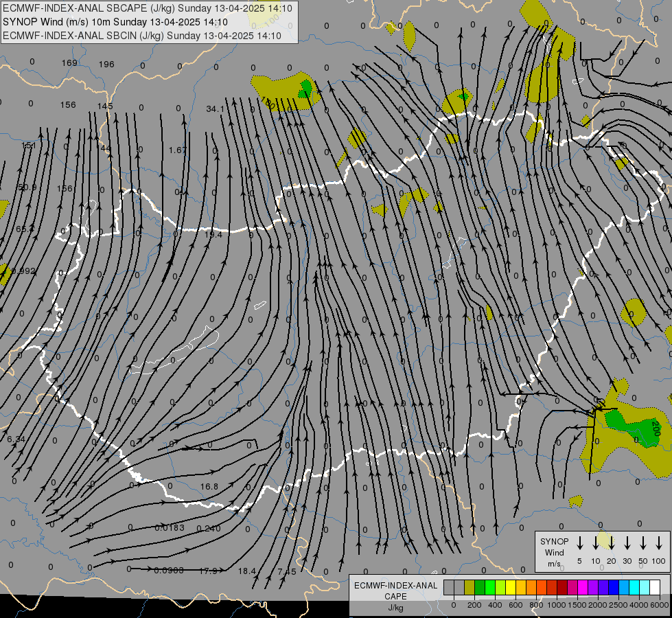Click the 1500 tick on CAPE scale

tap(577, 605)
